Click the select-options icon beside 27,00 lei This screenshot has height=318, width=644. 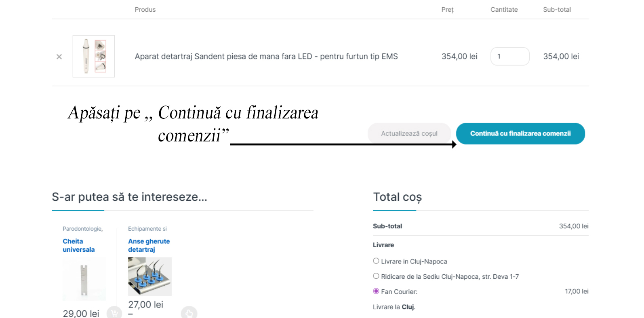pyautogui.click(x=189, y=313)
